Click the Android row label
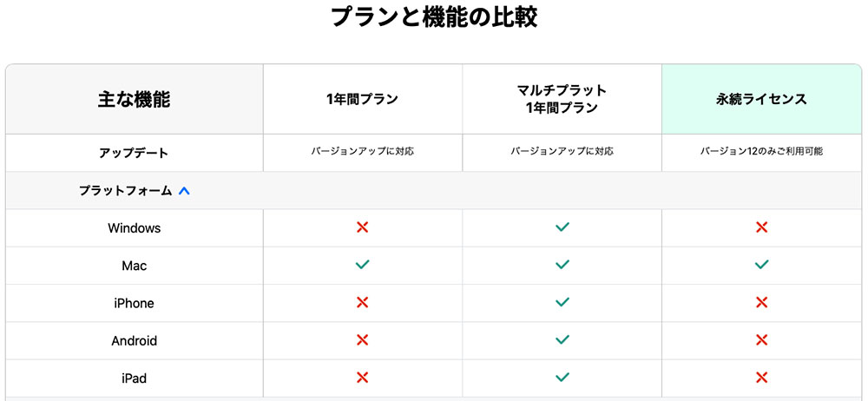 [x=134, y=340]
